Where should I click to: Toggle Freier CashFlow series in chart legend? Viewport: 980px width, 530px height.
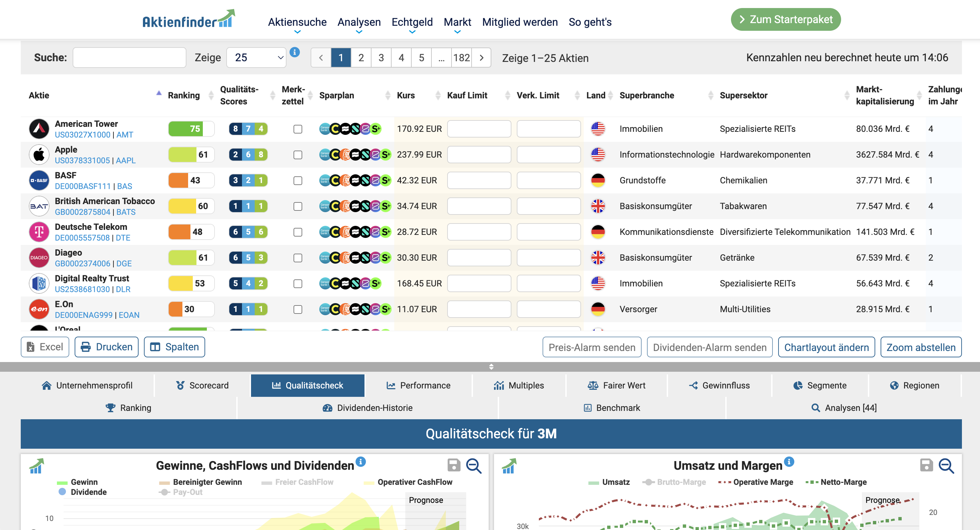298,482
